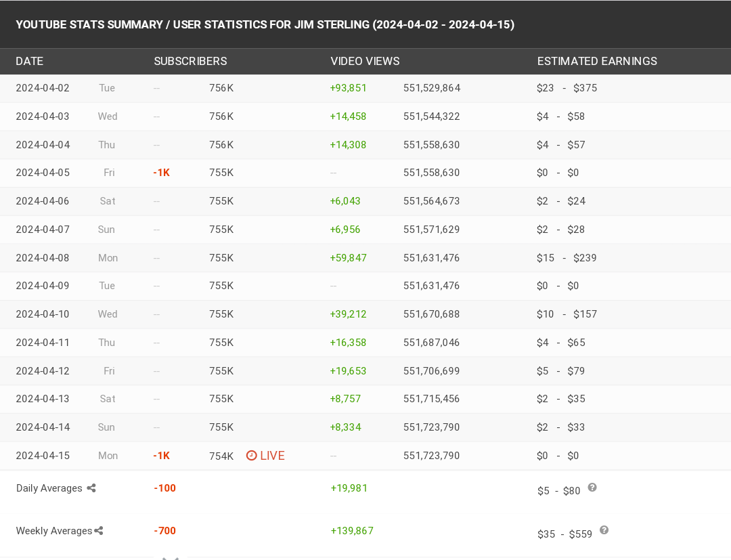
Task: Click total views 551,544,322
Action: (x=432, y=116)
